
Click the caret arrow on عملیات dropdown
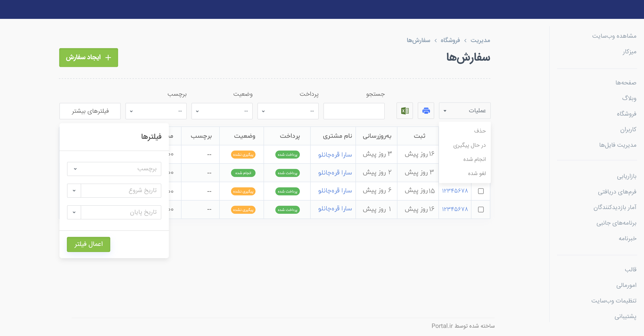click(x=445, y=111)
